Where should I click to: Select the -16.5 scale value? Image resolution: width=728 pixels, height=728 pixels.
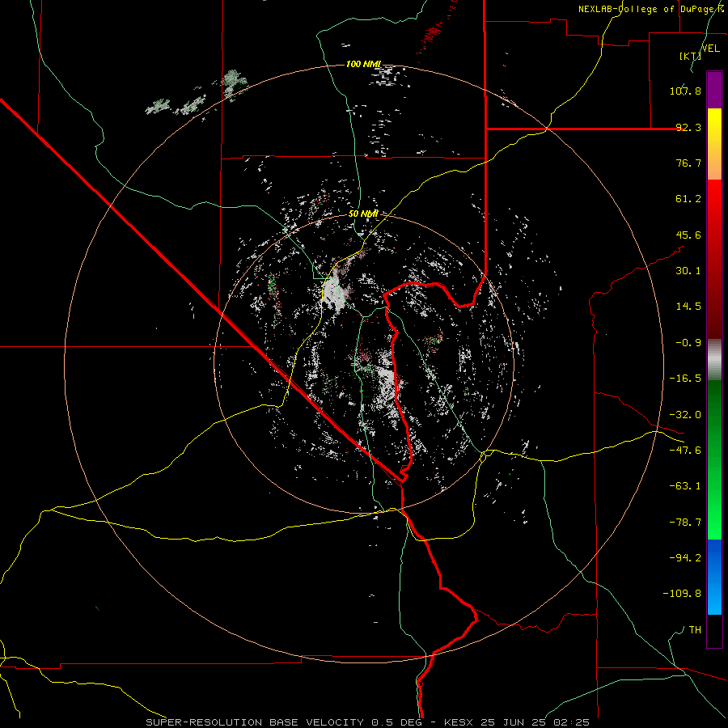(x=685, y=379)
